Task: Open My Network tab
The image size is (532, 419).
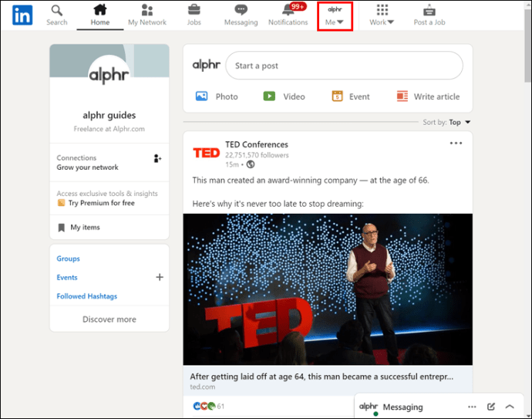Action: click(x=147, y=15)
